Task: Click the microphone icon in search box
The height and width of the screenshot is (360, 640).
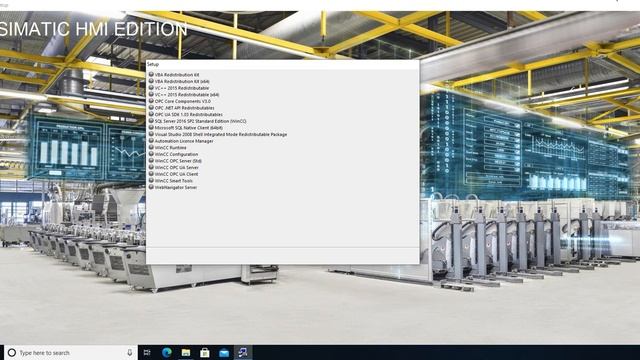Action: click(x=130, y=353)
